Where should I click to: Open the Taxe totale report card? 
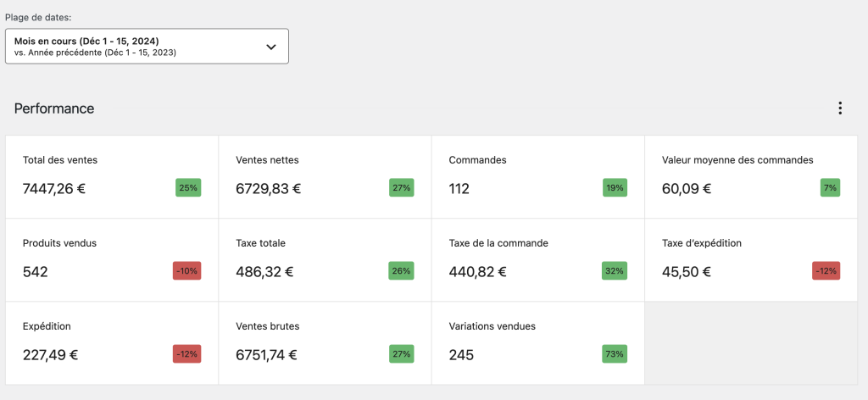[x=325, y=259]
